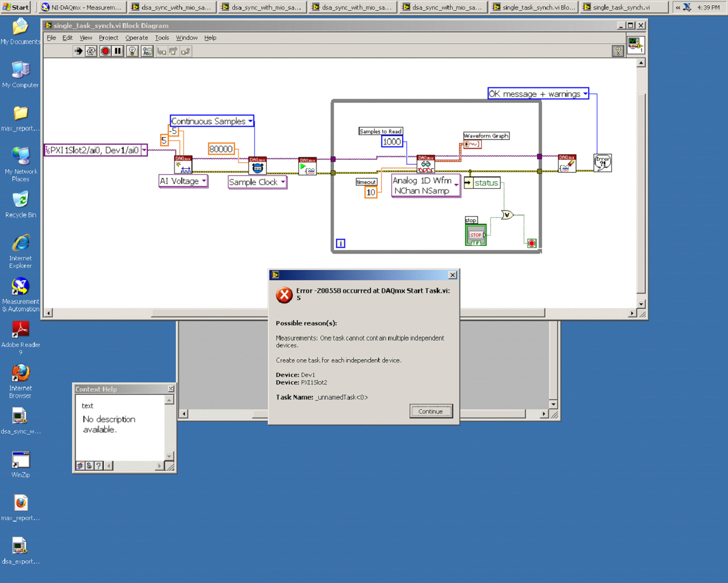Pause VI execution from the toolbar
The height and width of the screenshot is (583, 728).
click(x=118, y=51)
